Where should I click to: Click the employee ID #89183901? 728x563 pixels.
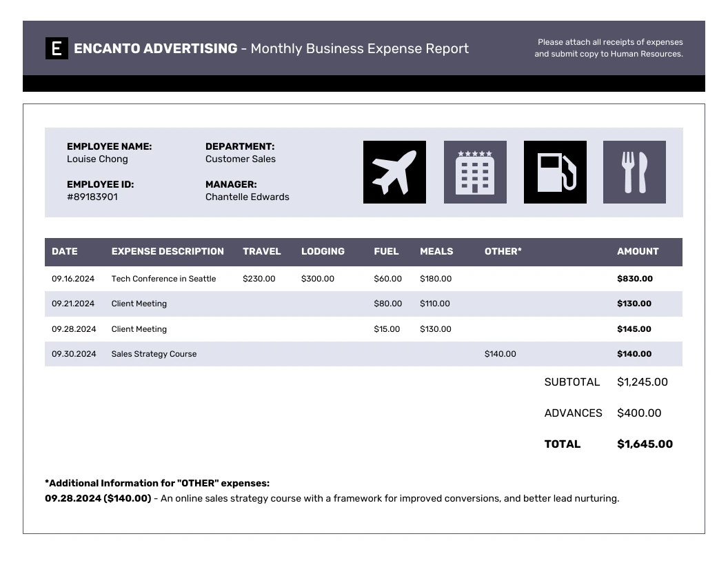(x=92, y=197)
